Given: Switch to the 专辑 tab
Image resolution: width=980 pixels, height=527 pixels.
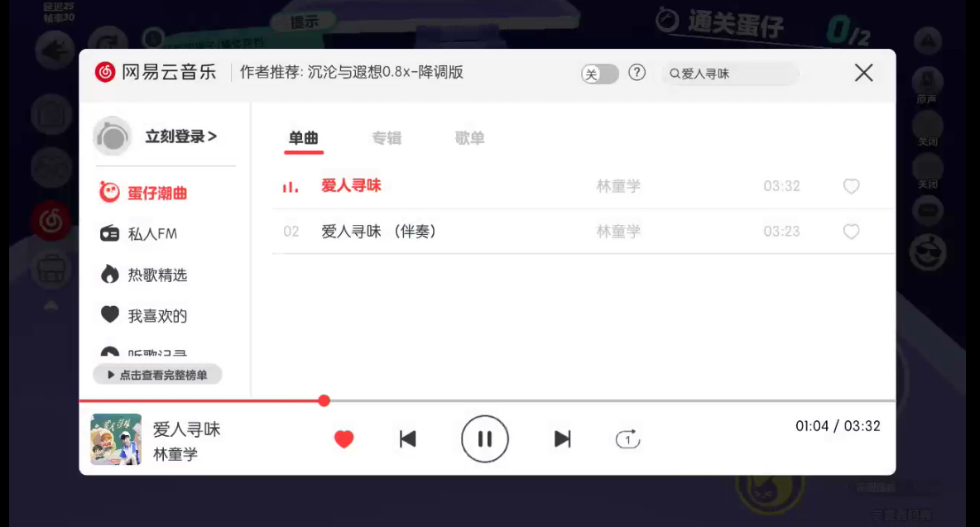Looking at the screenshot, I should 387,138.
